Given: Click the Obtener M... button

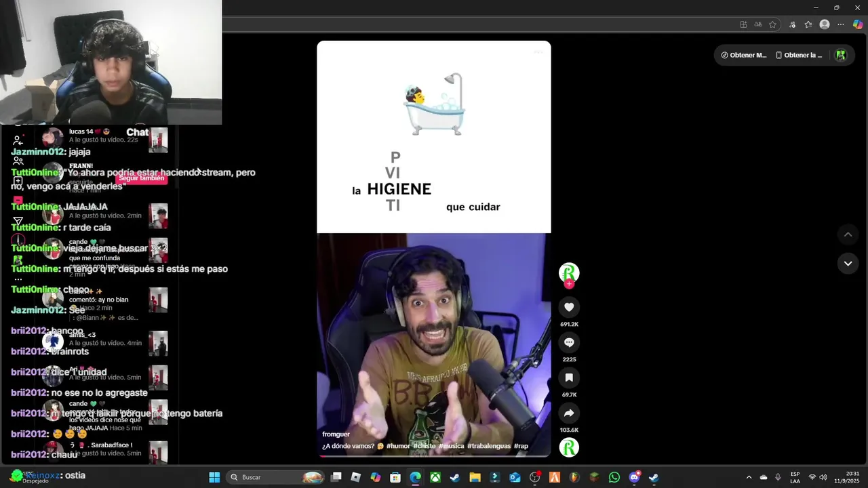Looking at the screenshot, I should [x=743, y=56].
